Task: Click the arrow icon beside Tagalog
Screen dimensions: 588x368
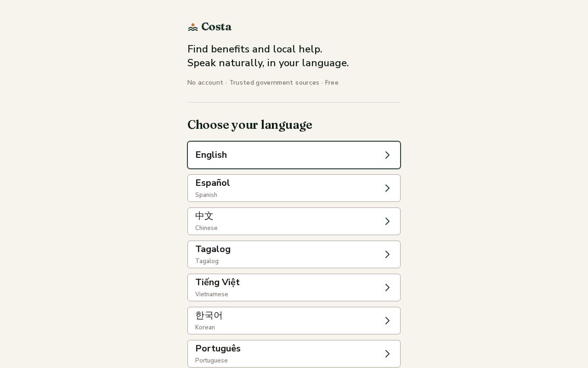Action: 387,254
